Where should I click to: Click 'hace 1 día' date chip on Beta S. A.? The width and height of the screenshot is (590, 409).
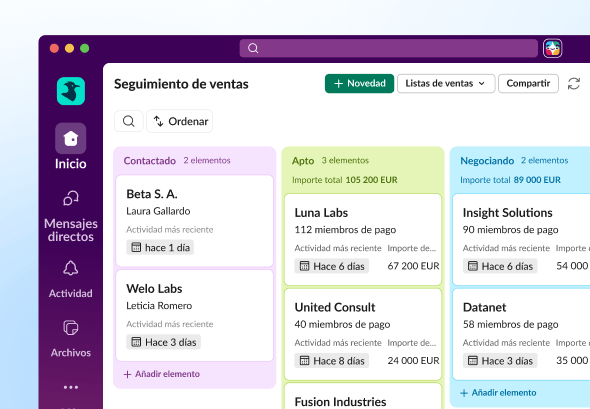[160, 247]
